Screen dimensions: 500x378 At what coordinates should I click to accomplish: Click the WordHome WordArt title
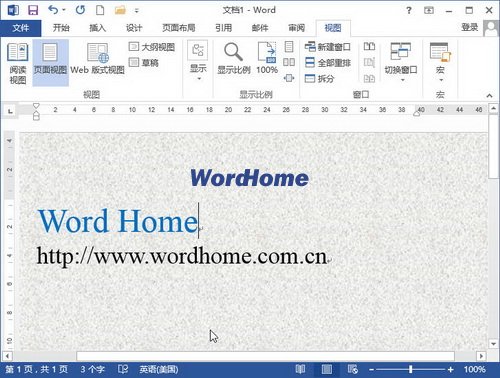click(x=249, y=178)
